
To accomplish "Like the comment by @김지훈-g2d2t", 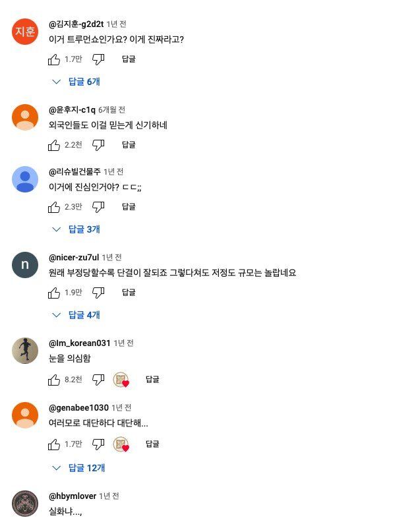I will coord(54,59).
